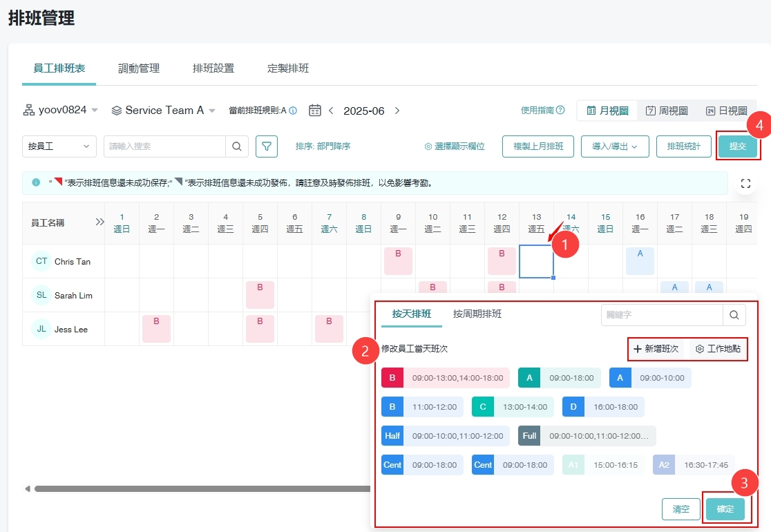Open the 按員工 dropdown
771x532 pixels.
coord(59,146)
